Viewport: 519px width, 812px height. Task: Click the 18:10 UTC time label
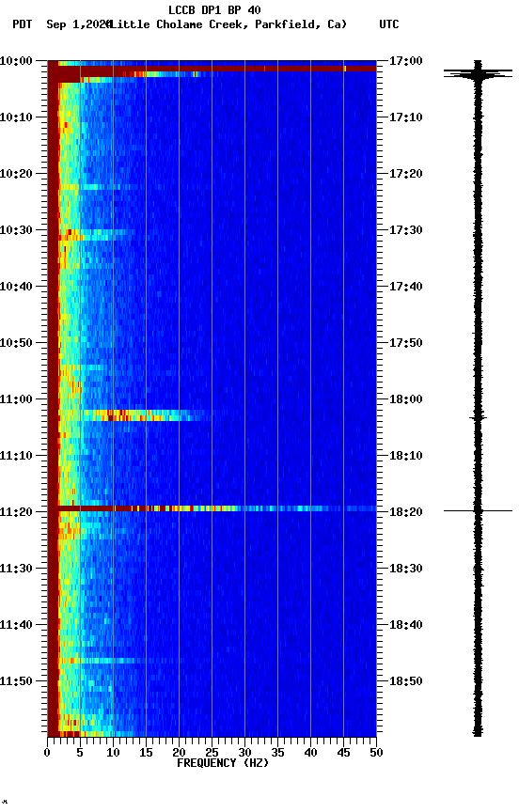[x=406, y=456]
